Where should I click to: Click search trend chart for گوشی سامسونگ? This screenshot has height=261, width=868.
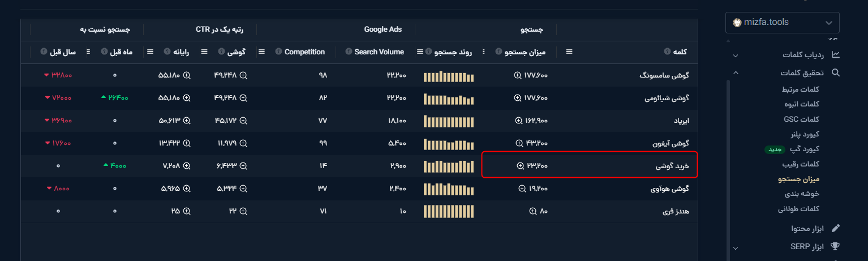pos(448,75)
